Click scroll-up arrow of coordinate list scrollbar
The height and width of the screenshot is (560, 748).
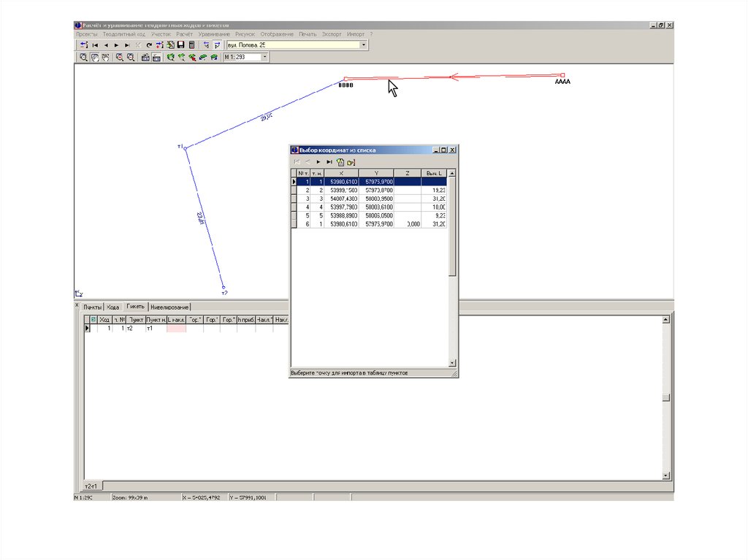tap(452, 173)
